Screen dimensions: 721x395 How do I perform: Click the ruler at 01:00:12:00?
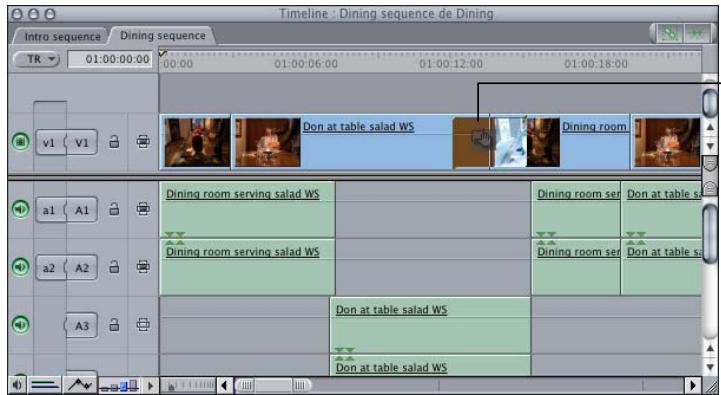451,64
